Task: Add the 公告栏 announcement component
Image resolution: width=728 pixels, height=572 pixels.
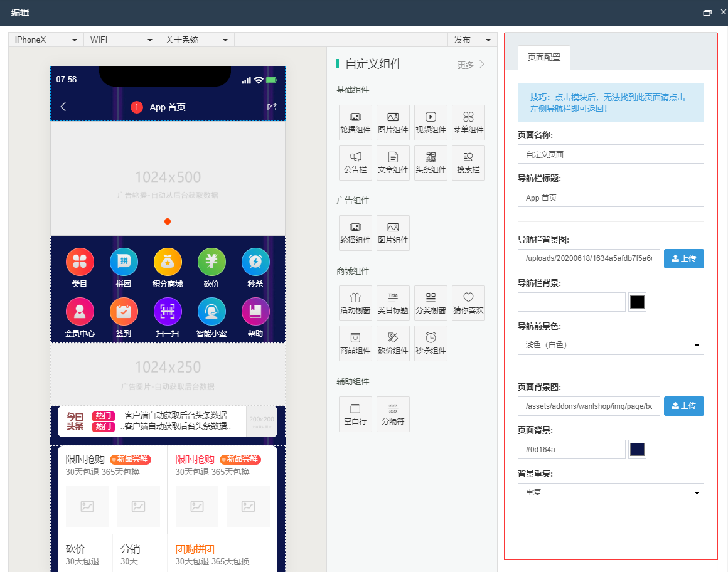Action: coord(355,162)
